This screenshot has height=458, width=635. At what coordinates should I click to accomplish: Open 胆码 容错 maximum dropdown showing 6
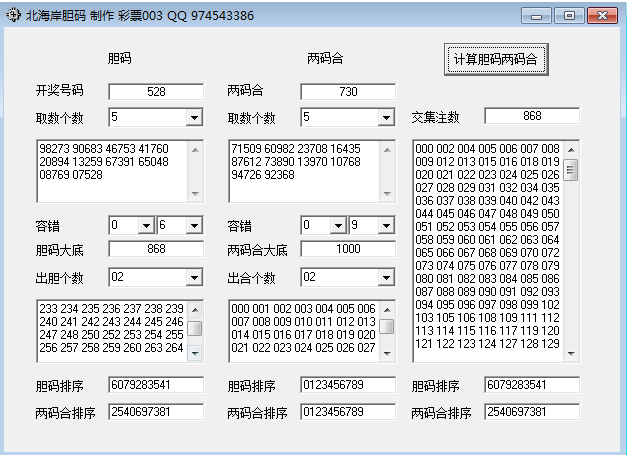coord(194,226)
